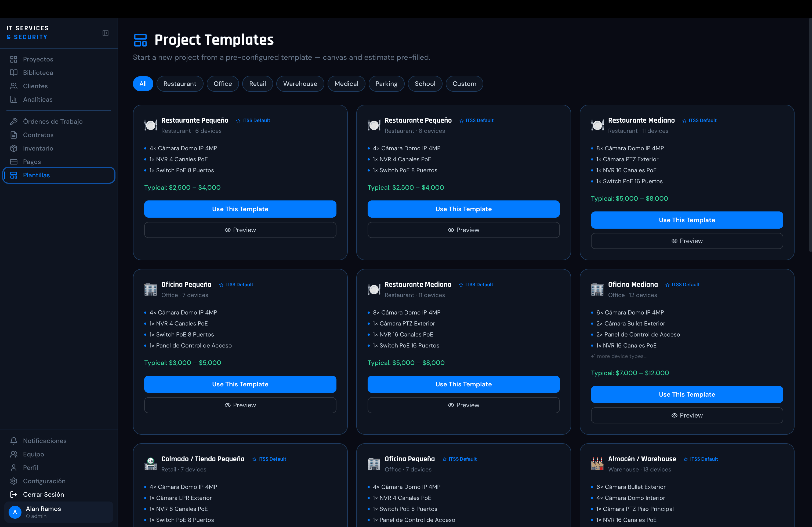Preview the Oficina Mediana template
Screen dimensions: 812x527
coord(687,415)
